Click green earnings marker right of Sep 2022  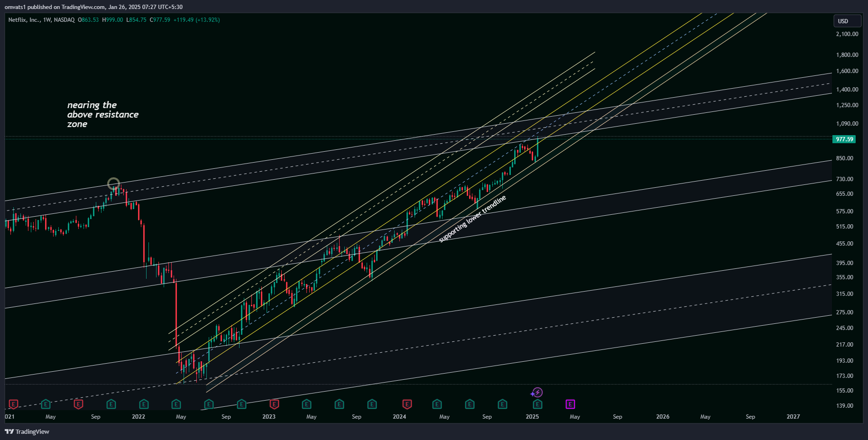241,404
